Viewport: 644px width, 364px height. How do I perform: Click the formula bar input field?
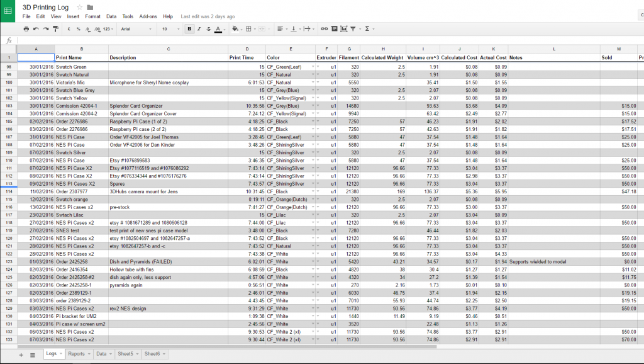coord(314,40)
